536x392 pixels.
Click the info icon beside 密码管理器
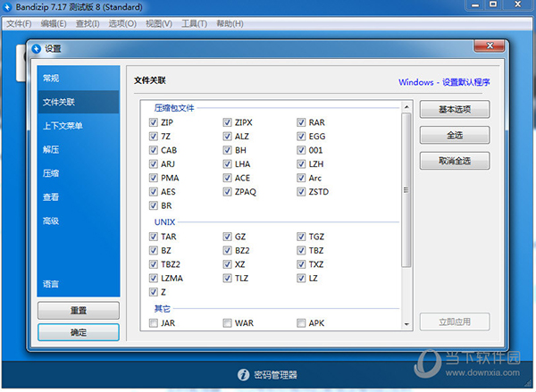(243, 374)
